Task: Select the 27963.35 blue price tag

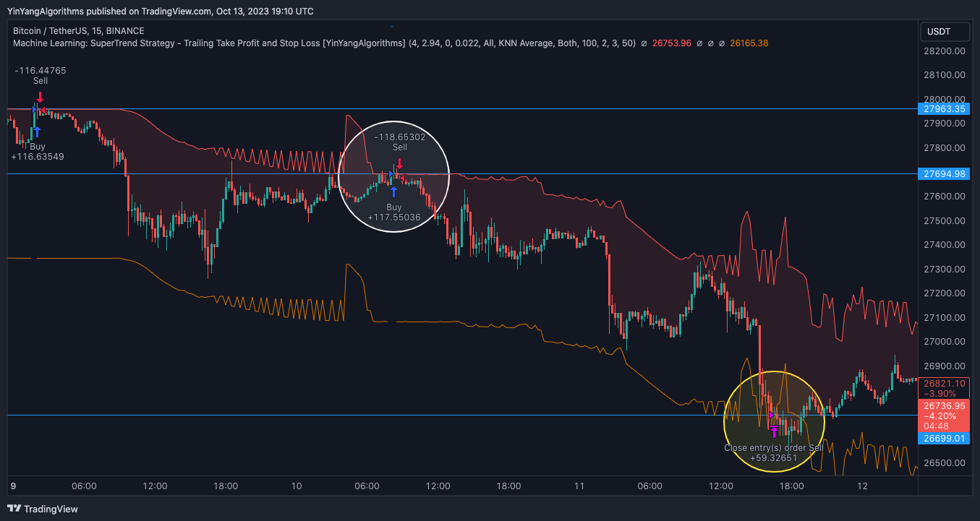Action: tap(944, 109)
